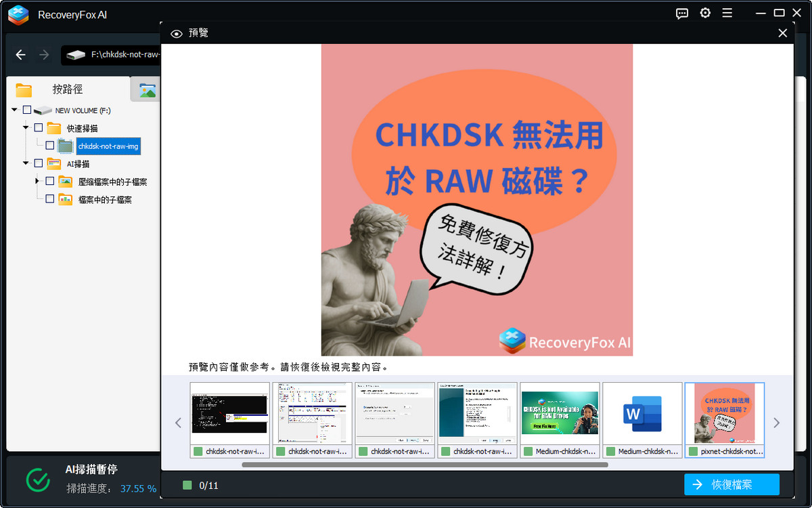Open the green Medium banner thumbnail
This screenshot has width=812, height=508.
tap(560, 413)
